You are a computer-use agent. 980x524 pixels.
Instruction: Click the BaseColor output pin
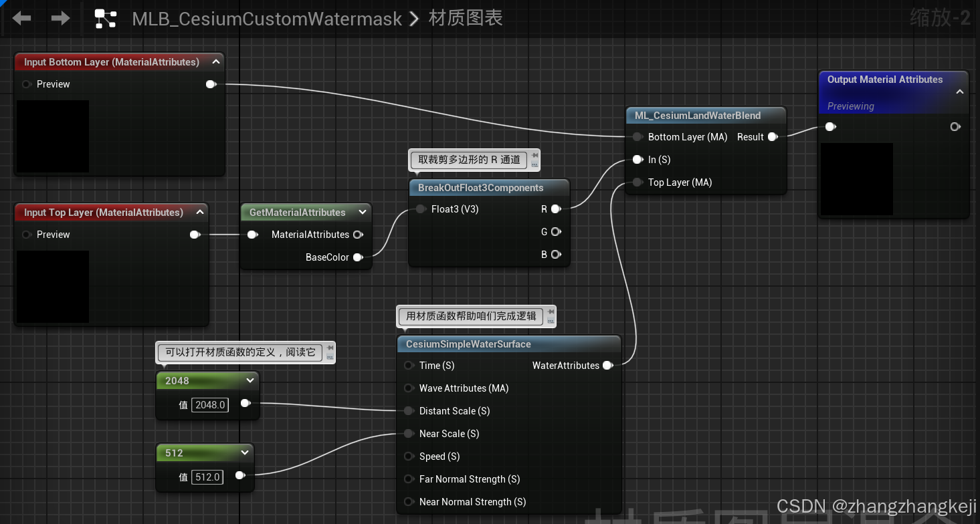coord(359,257)
